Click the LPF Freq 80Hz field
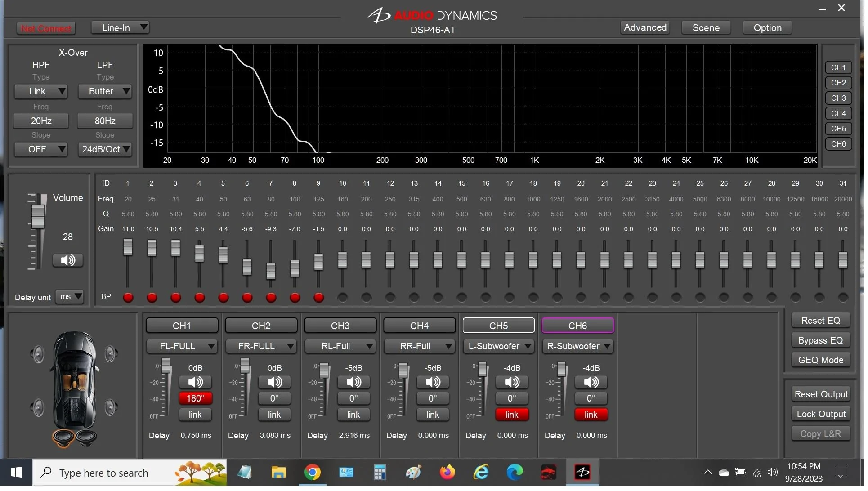Image resolution: width=868 pixels, height=491 pixels. pyautogui.click(x=105, y=121)
